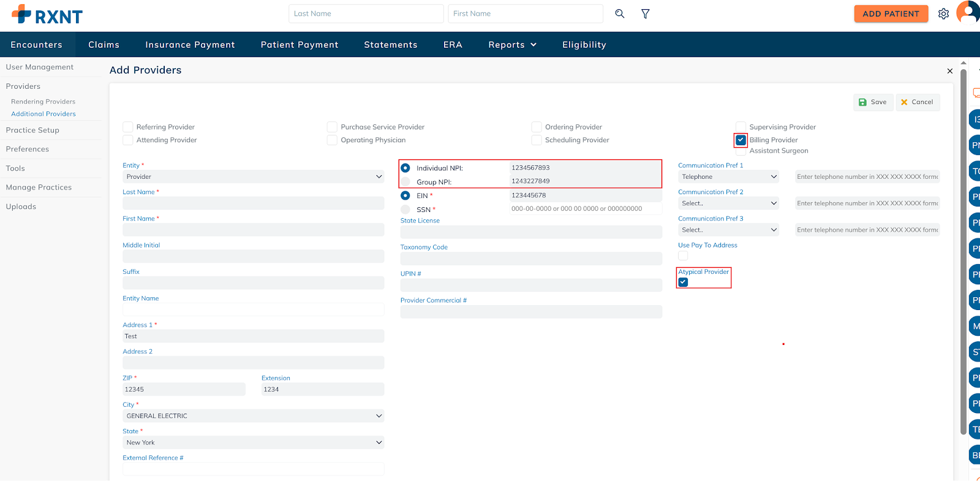The height and width of the screenshot is (489, 980).
Task: Expand the Entity dropdown
Action: tap(253, 176)
